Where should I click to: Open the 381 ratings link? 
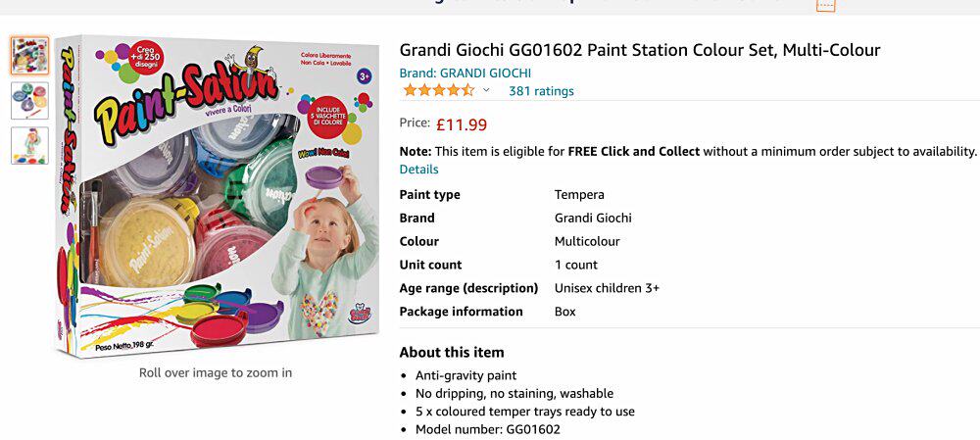coord(541,91)
